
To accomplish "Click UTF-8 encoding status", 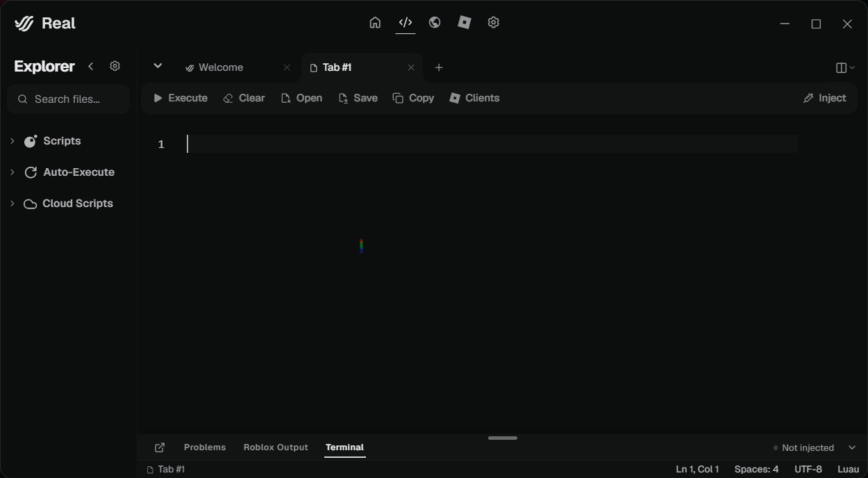I will click(808, 470).
